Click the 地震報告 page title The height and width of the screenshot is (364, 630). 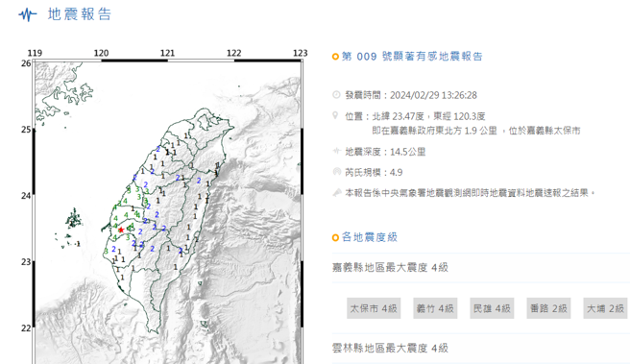(80, 14)
